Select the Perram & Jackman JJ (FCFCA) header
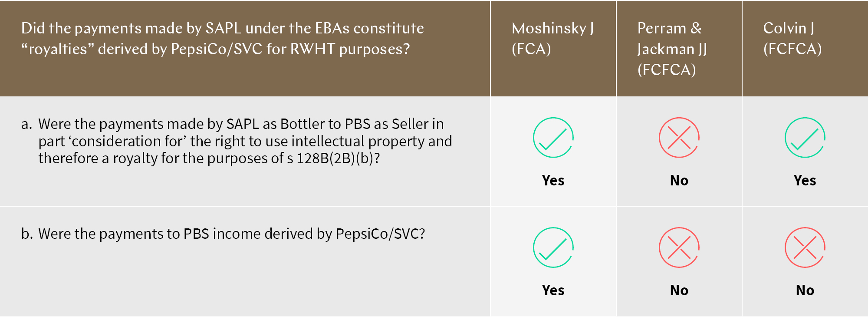The image size is (868, 320). click(x=672, y=49)
